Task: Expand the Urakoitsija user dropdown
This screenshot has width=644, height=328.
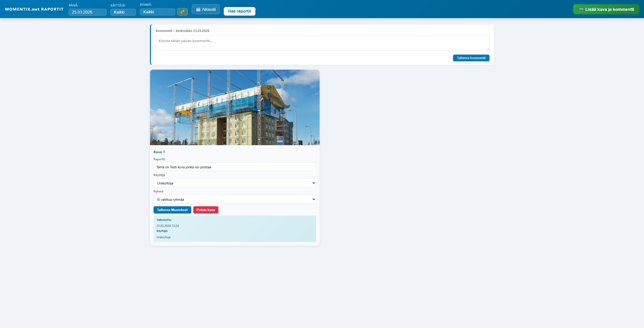Action: click(235, 183)
